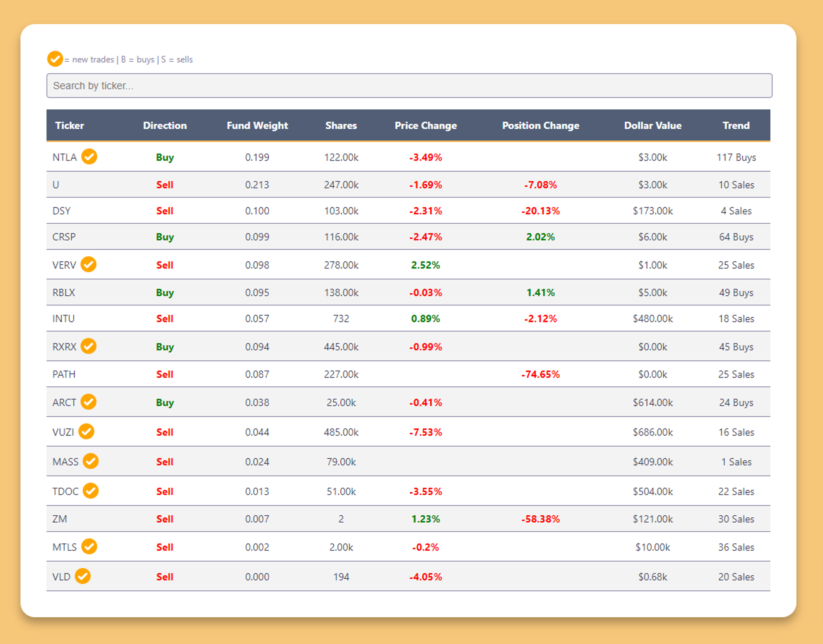
Task: Click dollar value $480.00k for INTU
Action: [653, 319]
